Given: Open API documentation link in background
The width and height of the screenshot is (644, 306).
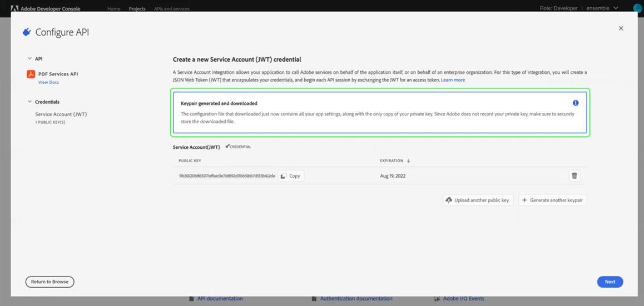Looking at the screenshot, I should pos(220,299).
